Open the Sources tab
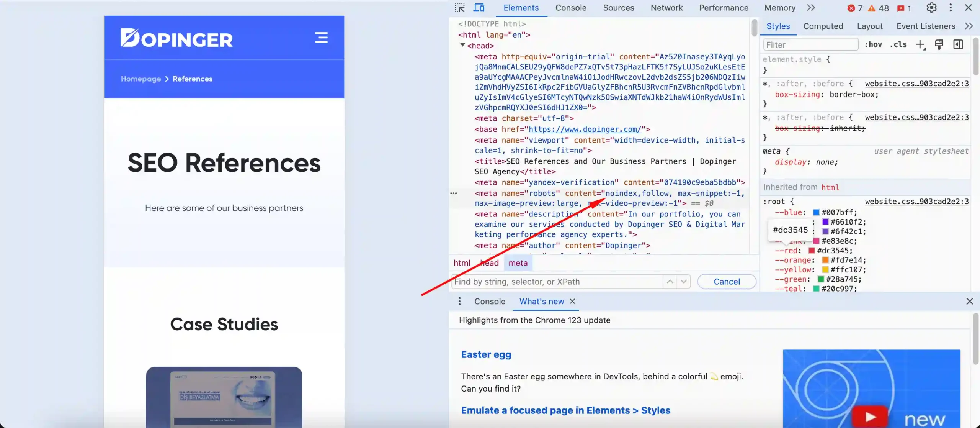This screenshot has height=428, width=980. pos(618,8)
